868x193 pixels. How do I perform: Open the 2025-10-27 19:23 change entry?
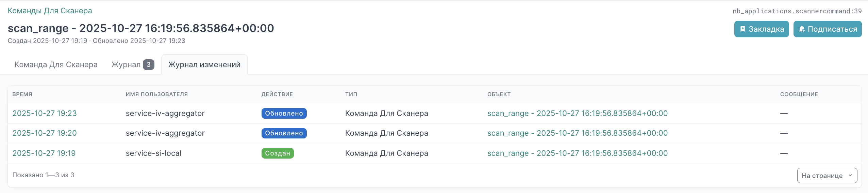coord(45,113)
